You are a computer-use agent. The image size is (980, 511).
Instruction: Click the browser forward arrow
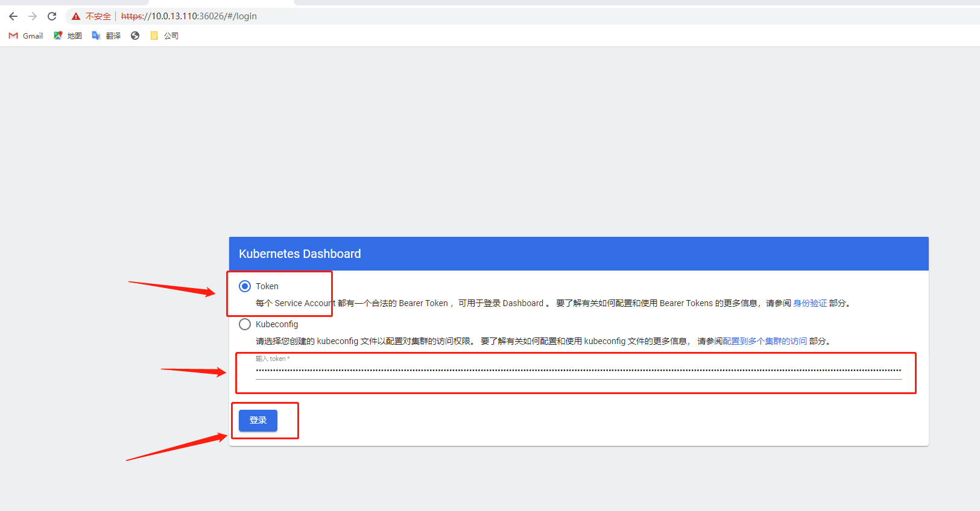(33, 16)
